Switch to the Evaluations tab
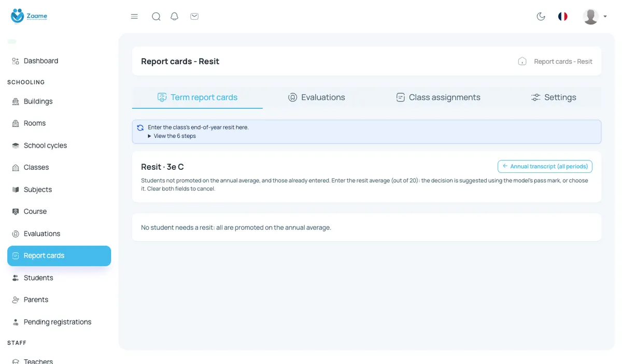This screenshot has height=364, width=622. [316, 97]
